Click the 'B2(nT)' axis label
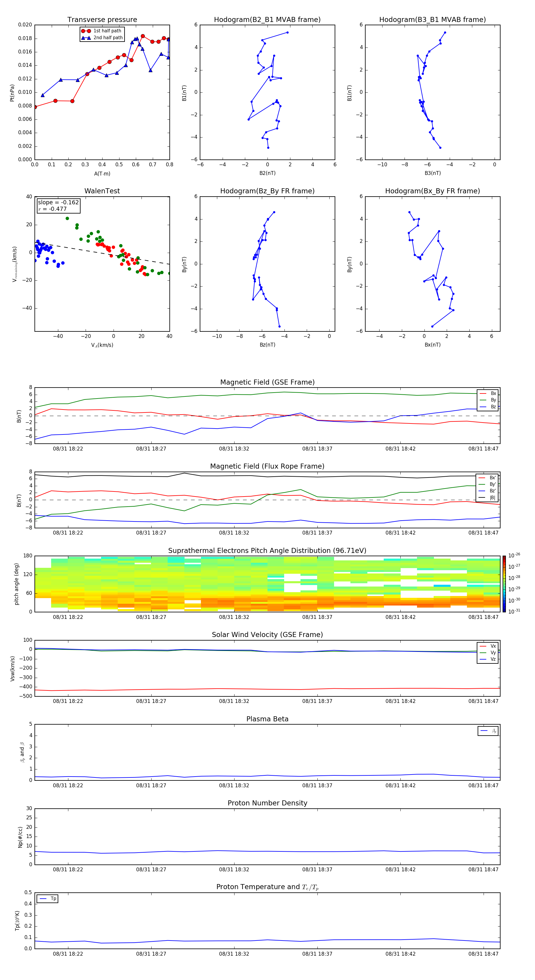 pos(267,173)
